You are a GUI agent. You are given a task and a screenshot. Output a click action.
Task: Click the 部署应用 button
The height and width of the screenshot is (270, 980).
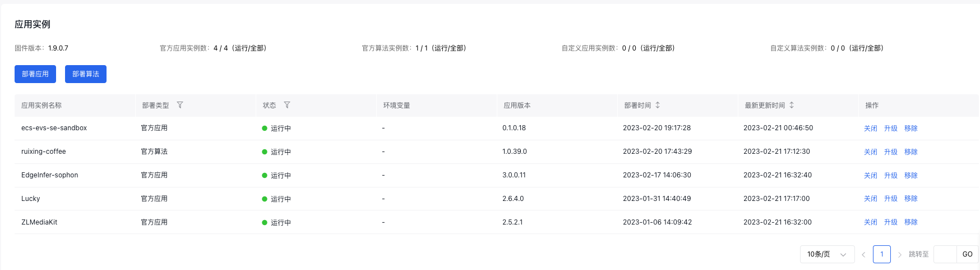(x=35, y=74)
